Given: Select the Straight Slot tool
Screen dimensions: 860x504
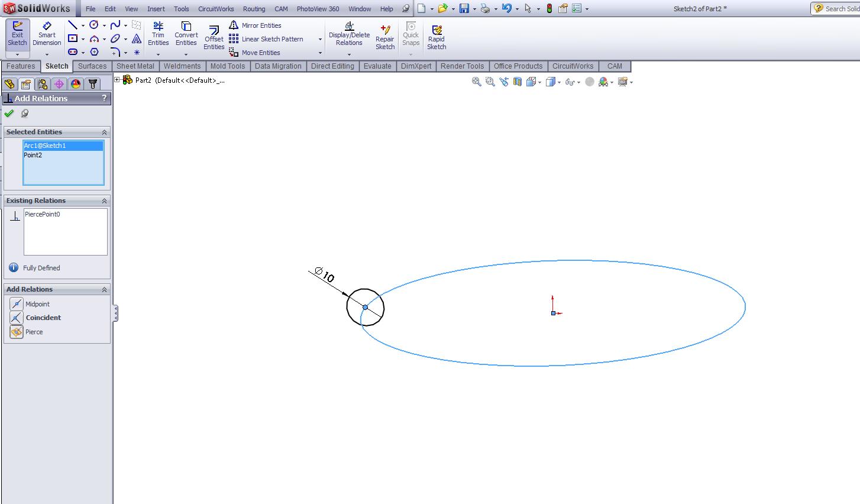Looking at the screenshot, I should click(x=73, y=52).
